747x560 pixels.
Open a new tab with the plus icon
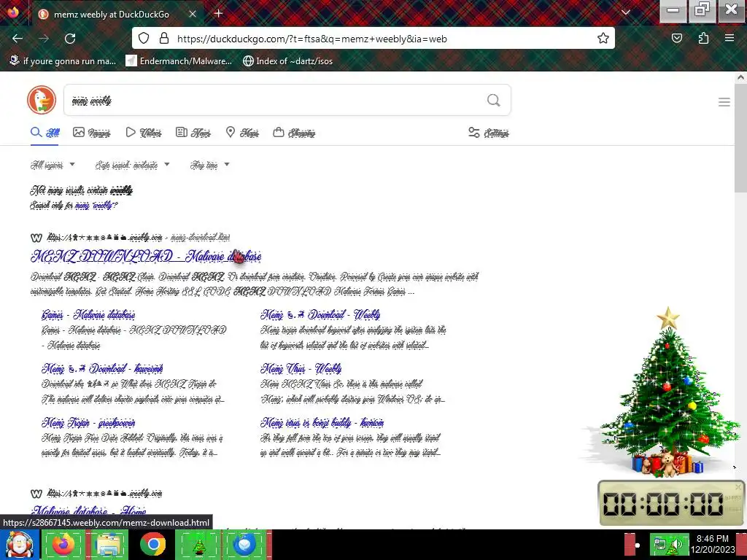coord(218,14)
